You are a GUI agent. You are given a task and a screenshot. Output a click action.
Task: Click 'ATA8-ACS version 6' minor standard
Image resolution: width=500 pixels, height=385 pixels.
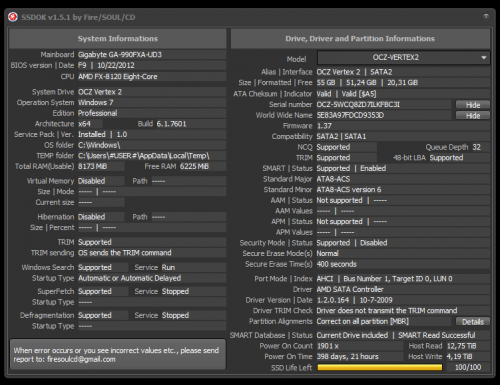(x=349, y=190)
